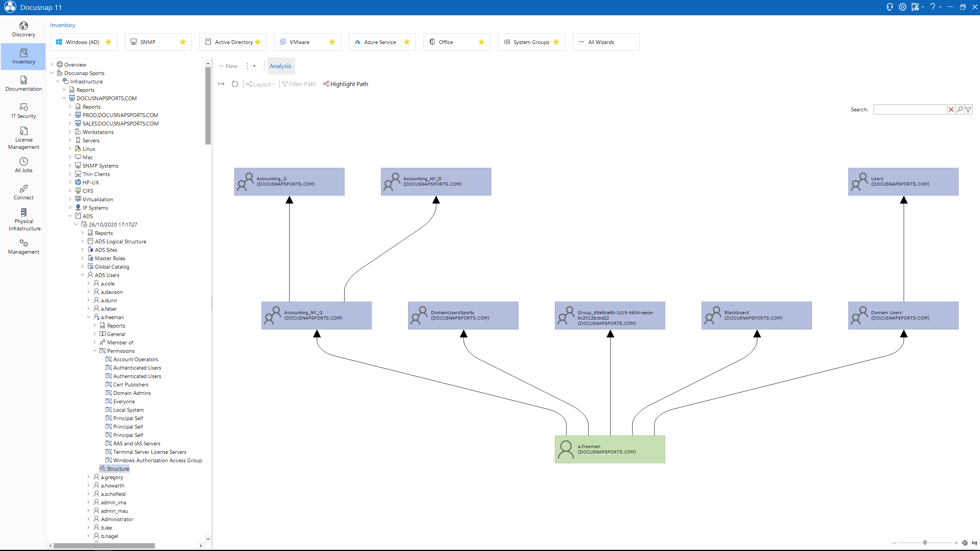
Task: Click the tree vertical scrollbar thumb
Action: pos(208,105)
